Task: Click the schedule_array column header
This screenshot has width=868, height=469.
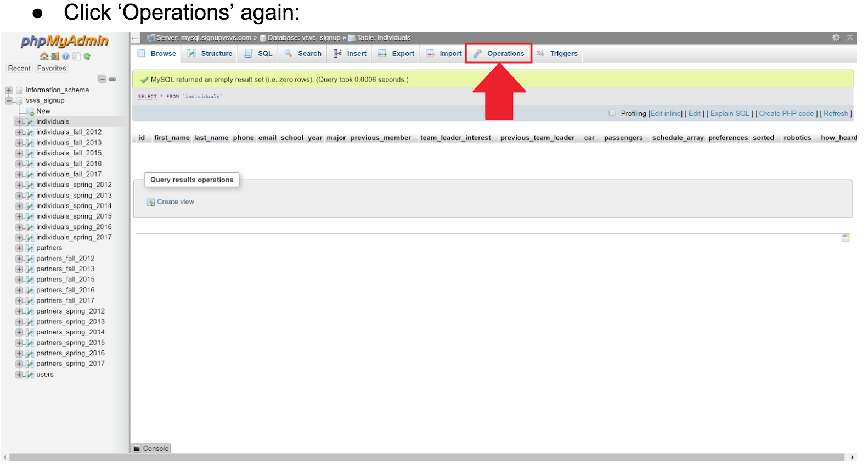Action: coord(678,138)
